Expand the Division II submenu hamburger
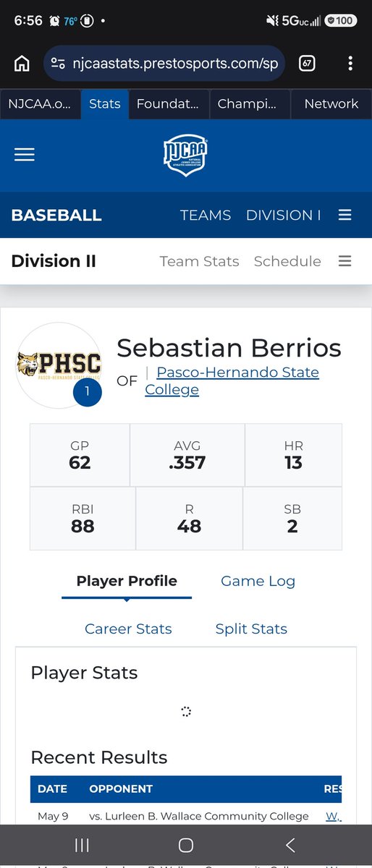Viewport: 372px width, 868px height. (344, 261)
